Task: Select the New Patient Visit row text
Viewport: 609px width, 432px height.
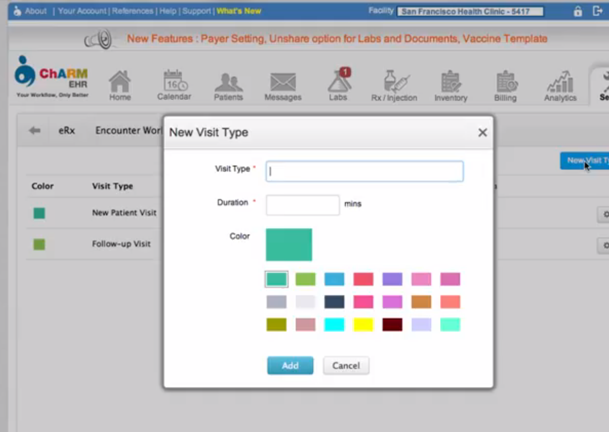Action: pos(124,213)
